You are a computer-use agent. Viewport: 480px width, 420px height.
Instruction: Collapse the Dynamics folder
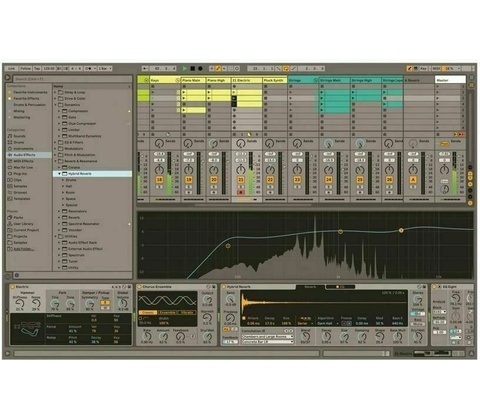pos(55,105)
